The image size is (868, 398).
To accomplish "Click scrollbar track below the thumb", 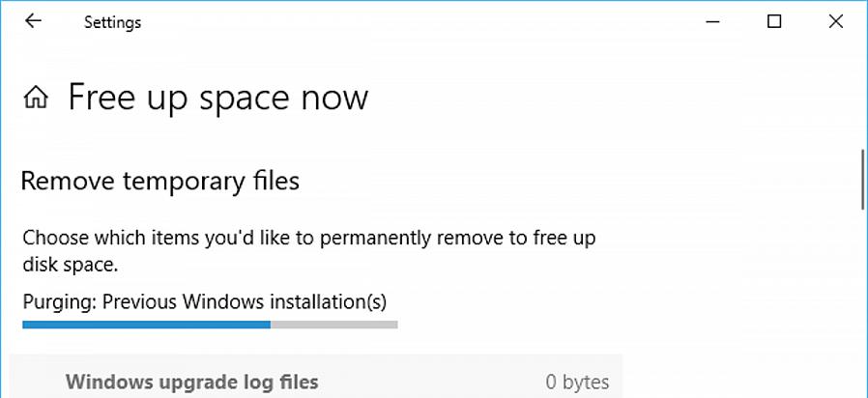I will [x=862, y=304].
